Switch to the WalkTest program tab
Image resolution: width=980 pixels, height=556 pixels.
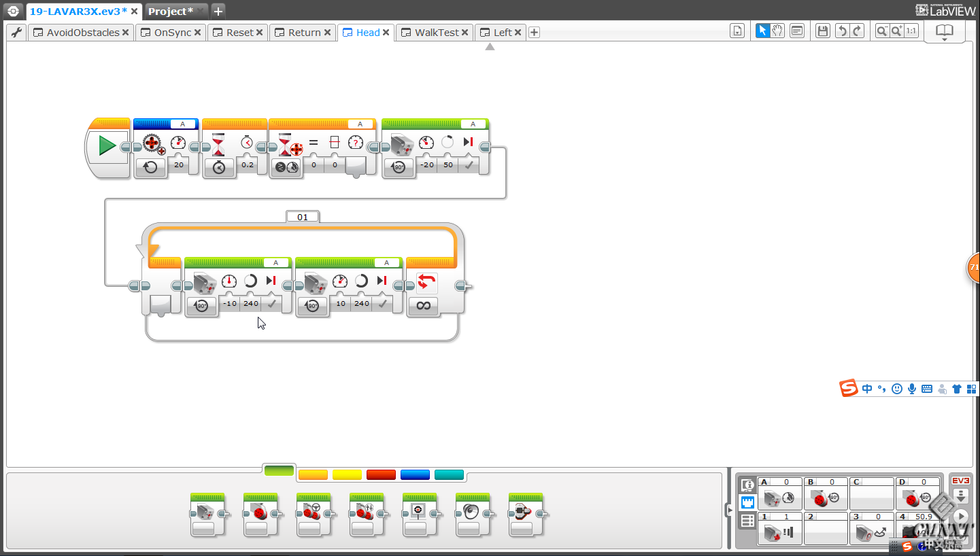tap(436, 33)
